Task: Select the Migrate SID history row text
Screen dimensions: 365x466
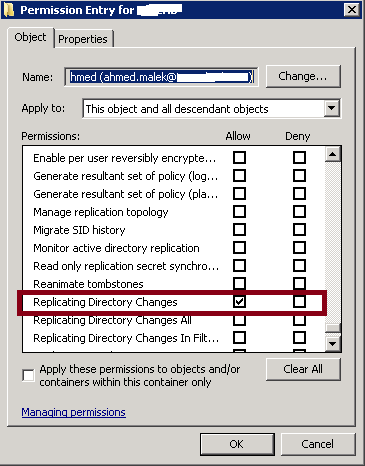Action: click(79, 230)
